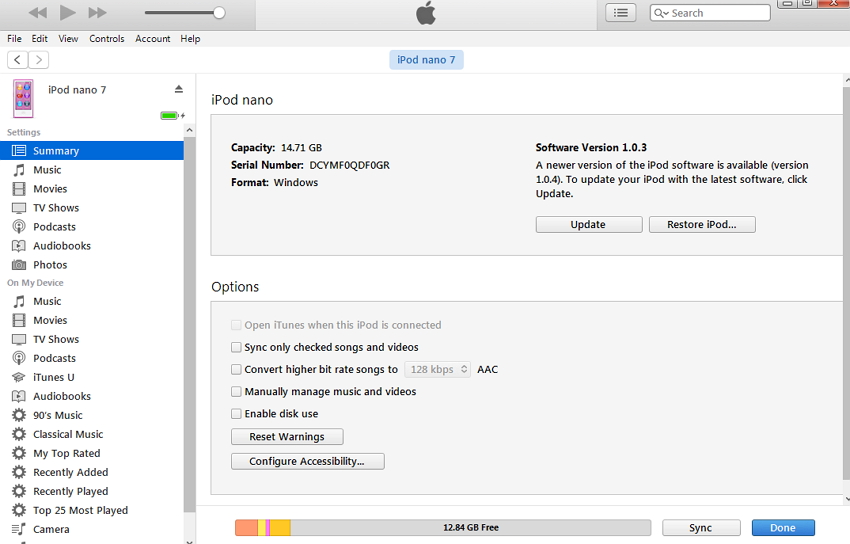Open iTunes U on device
Image resolution: width=850 pixels, height=544 pixels.
[53, 377]
